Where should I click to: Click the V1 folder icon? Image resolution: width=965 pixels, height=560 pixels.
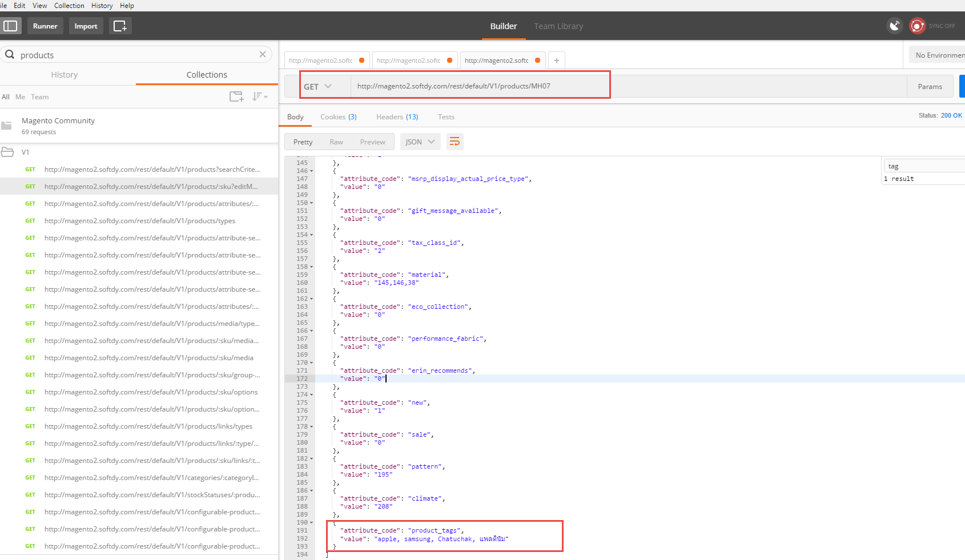point(7,152)
